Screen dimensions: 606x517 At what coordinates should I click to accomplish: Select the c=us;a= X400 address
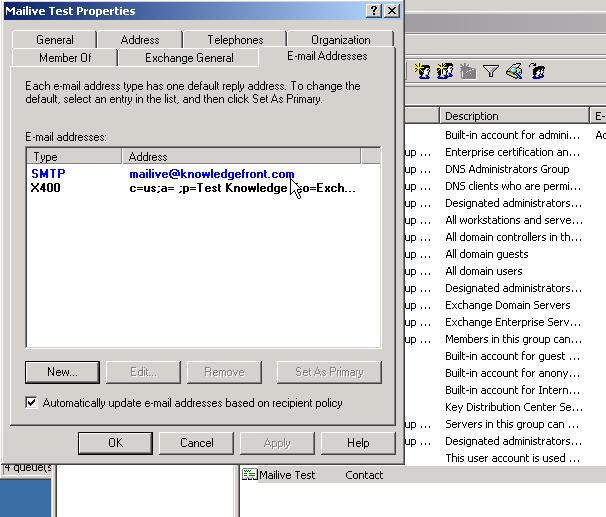pyautogui.click(x=242, y=188)
